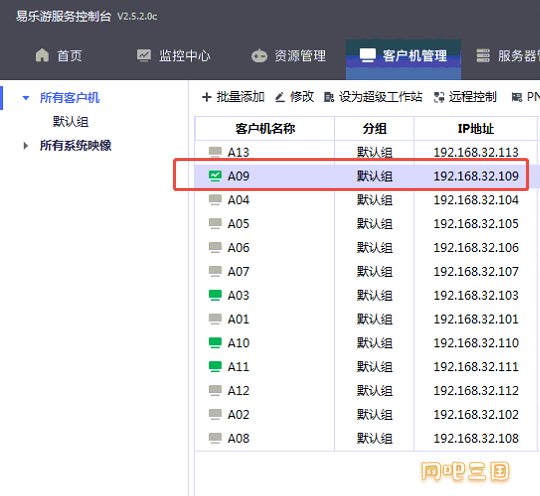Go to the 服务器管理 tab
This screenshot has width=540, height=496.
508,55
